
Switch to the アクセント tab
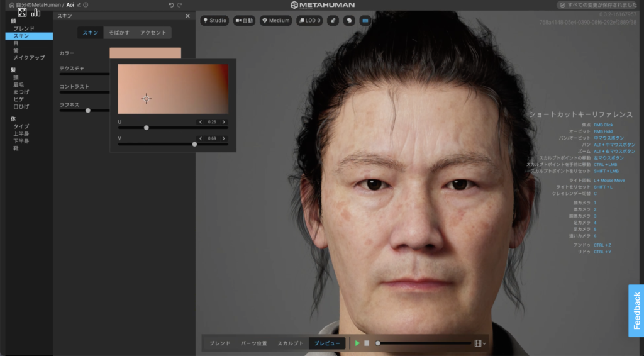click(x=153, y=33)
